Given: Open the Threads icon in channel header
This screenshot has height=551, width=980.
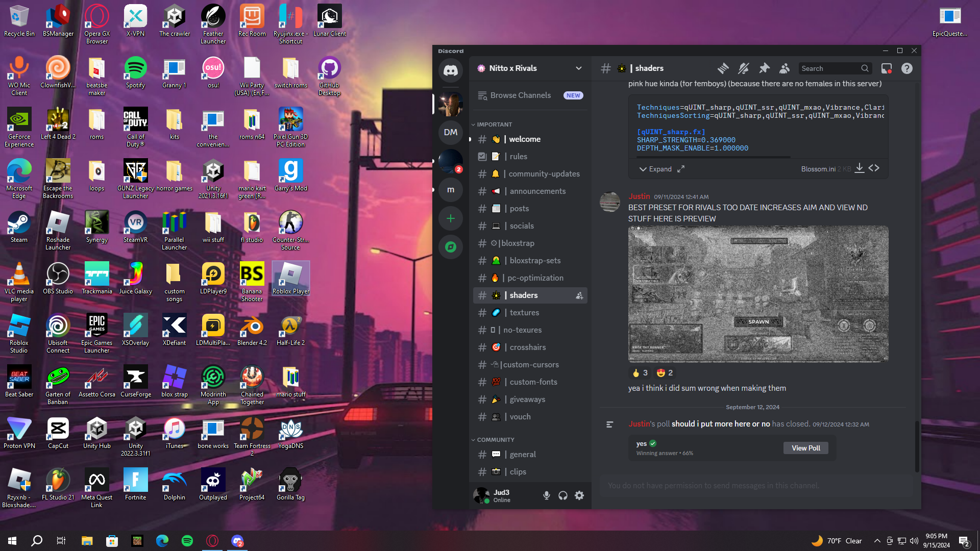Looking at the screenshot, I should point(723,68).
